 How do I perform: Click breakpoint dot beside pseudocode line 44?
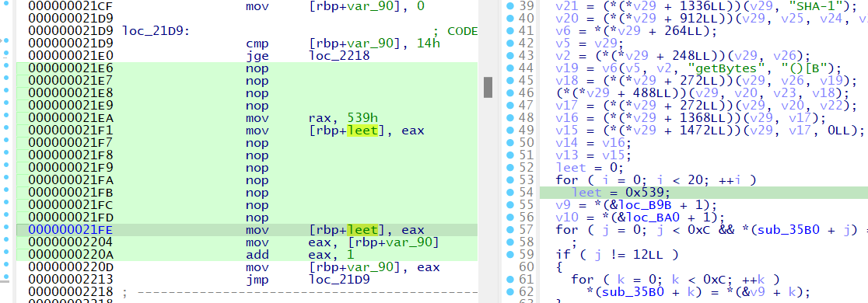click(510, 68)
